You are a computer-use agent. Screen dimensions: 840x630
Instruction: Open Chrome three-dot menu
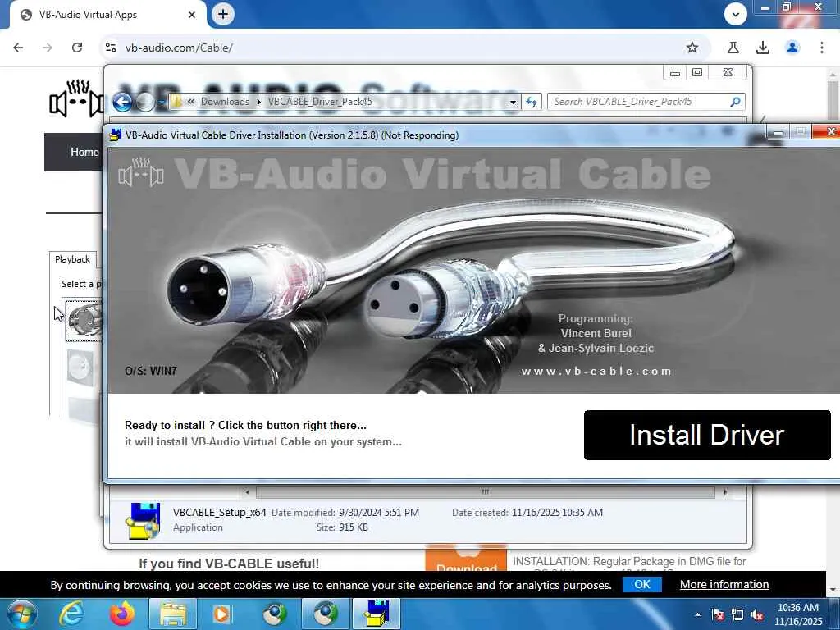click(x=822, y=48)
